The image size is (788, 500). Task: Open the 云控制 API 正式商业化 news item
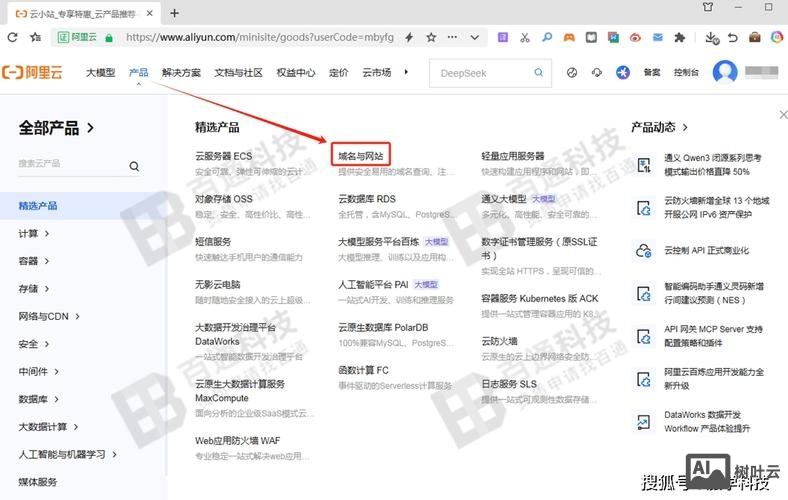coord(706,250)
